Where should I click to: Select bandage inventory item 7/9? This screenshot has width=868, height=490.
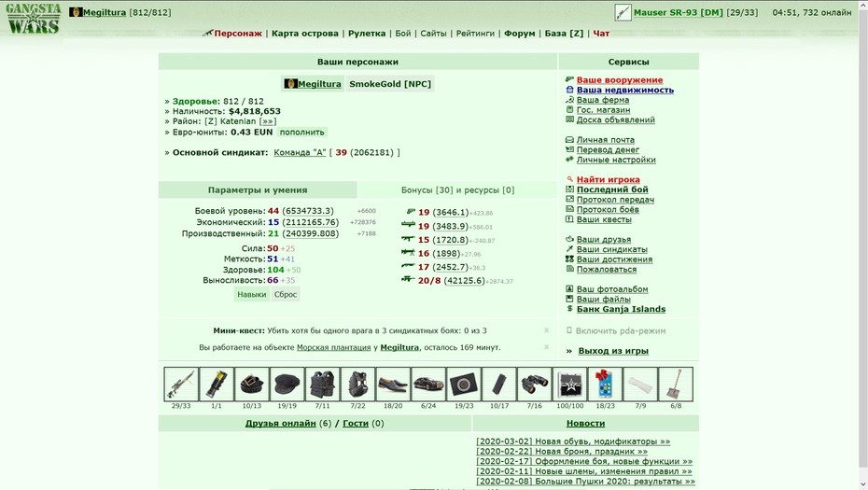click(640, 384)
